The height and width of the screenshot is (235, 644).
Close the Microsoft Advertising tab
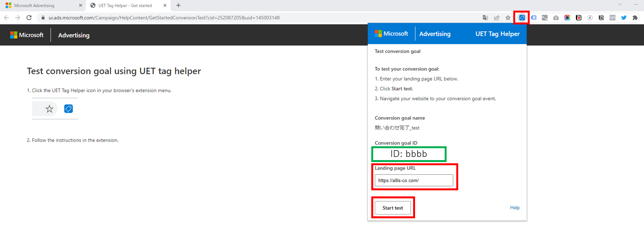pyautogui.click(x=80, y=5)
